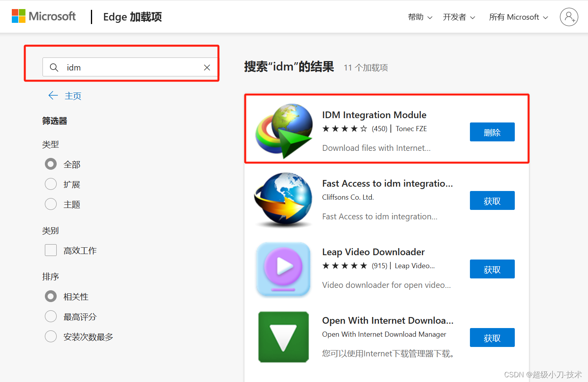Click the Microsoft logo
The height and width of the screenshot is (382, 588).
tap(44, 16)
